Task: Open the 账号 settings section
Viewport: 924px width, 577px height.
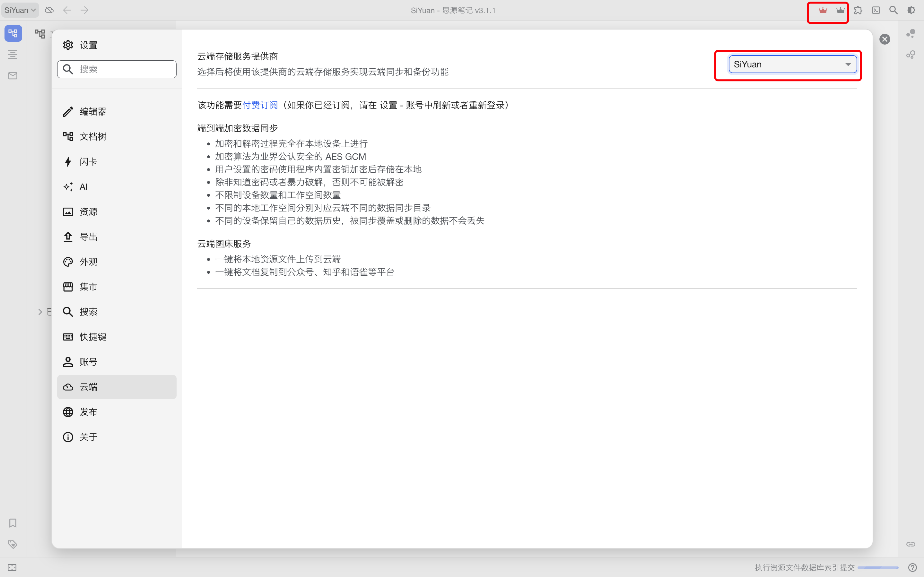Action: (88, 361)
